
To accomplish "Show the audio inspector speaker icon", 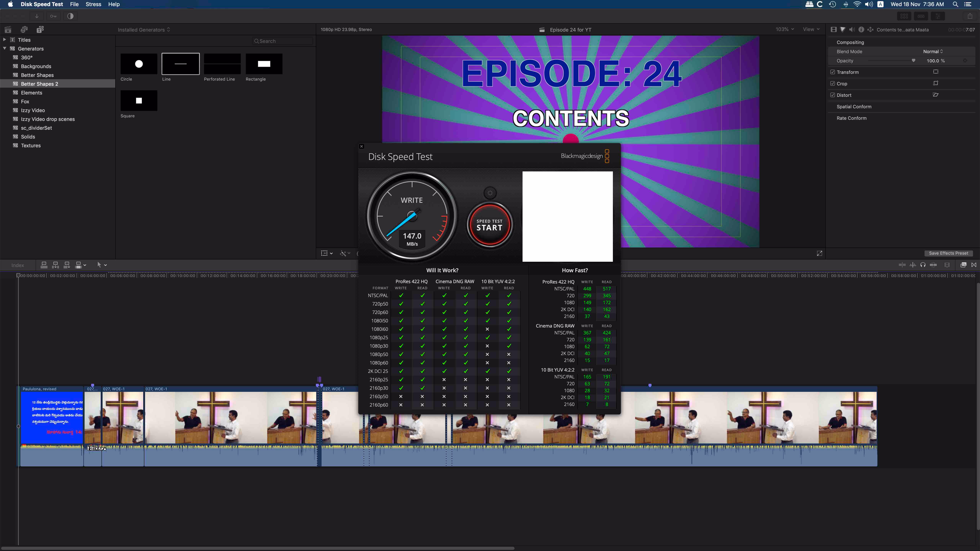I will tap(852, 29).
